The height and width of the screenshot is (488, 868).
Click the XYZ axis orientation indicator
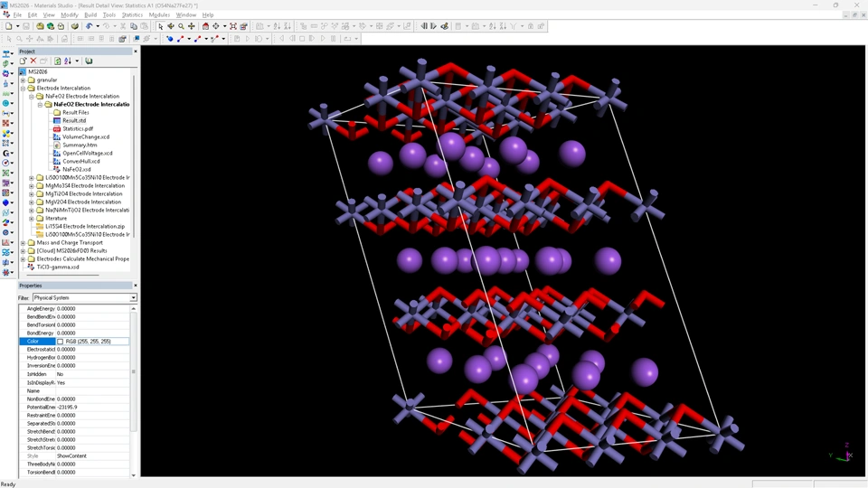point(843,454)
